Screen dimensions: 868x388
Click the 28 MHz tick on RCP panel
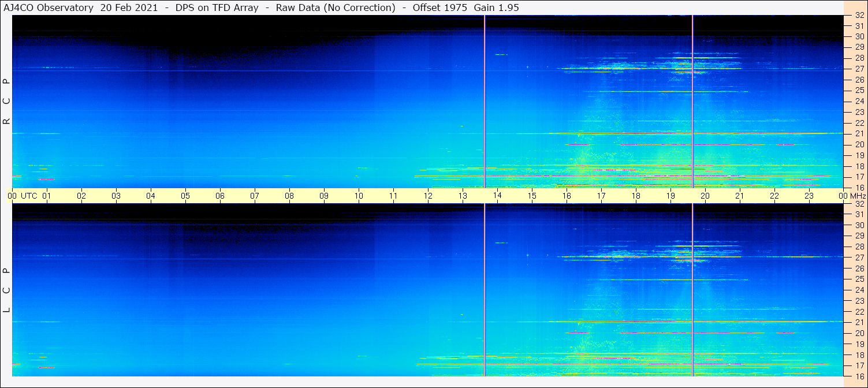click(859, 58)
